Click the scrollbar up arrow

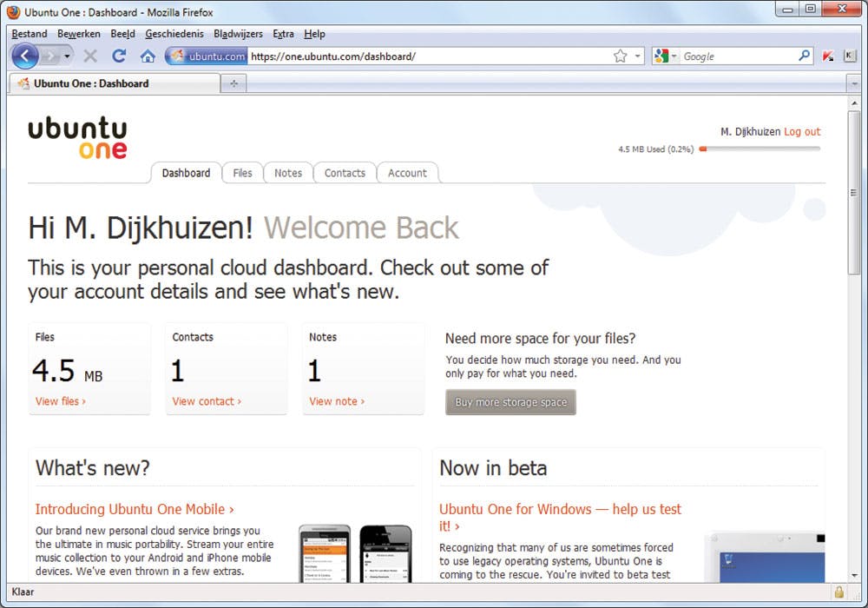click(854, 103)
